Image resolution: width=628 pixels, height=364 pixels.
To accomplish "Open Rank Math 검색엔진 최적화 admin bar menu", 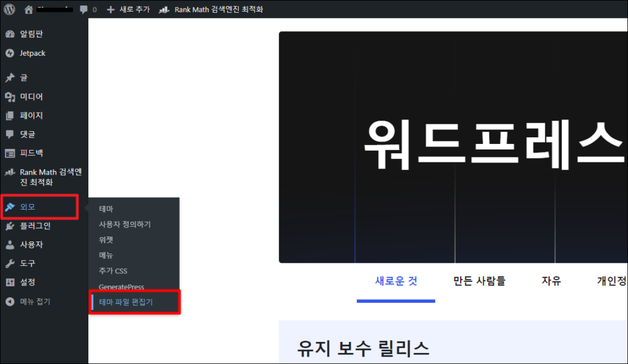I will [219, 9].
